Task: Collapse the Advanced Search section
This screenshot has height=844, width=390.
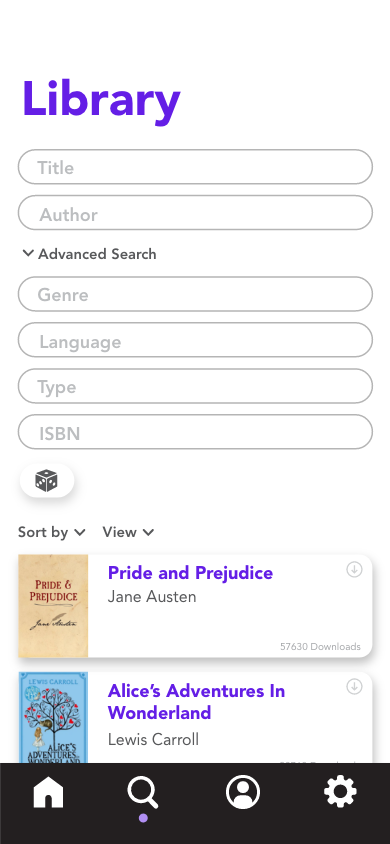Action: (x=89, y=254)
